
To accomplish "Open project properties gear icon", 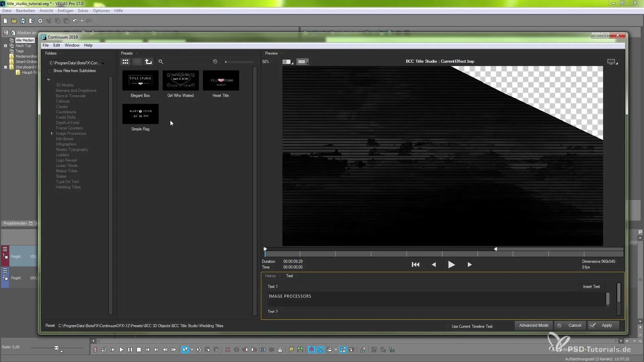I will [x=40, y=21].
